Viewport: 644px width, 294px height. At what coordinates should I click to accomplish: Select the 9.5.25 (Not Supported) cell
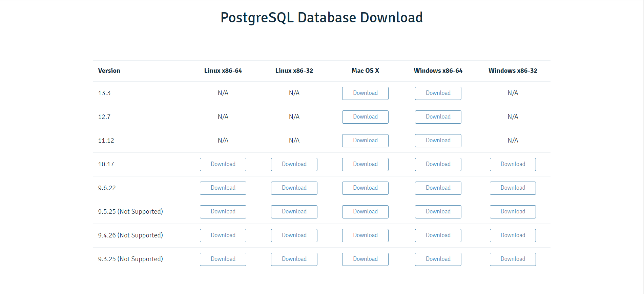click(130, 212)
